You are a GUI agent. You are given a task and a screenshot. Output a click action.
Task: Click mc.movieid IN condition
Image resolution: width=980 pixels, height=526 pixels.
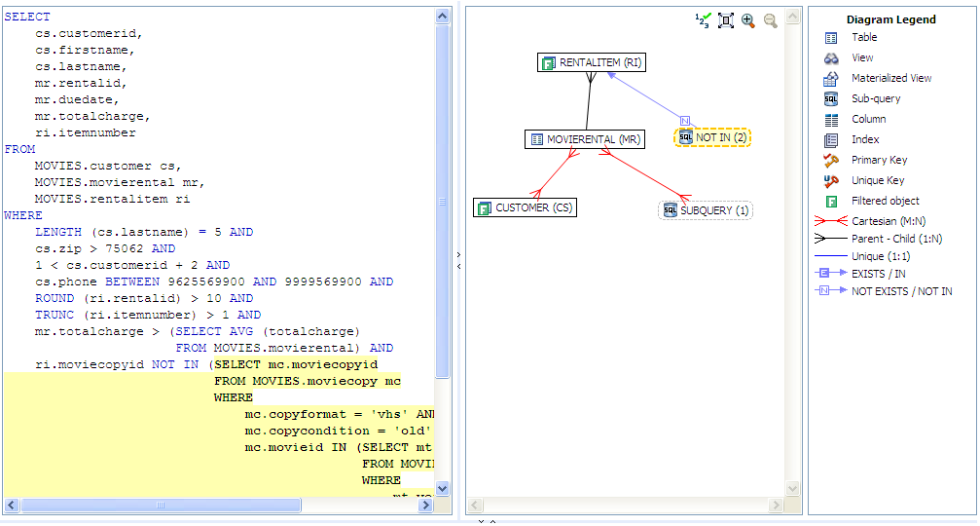[x=295, y=447]
